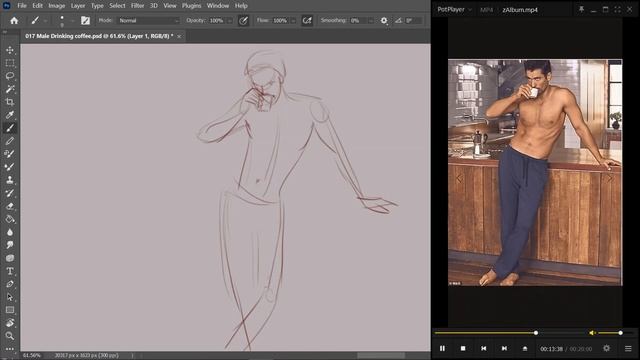Select the Mixer Brush tool
The height and width of the screenshot is (360, 640).
(x=10, y=167)
